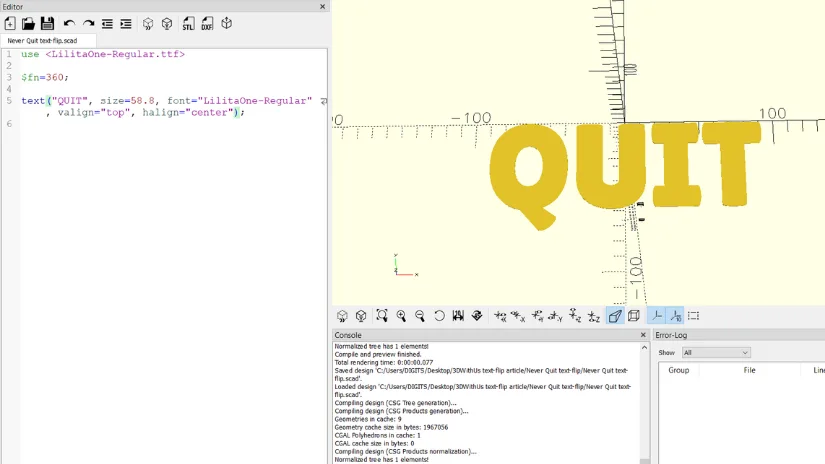Toggle Show Edges dashed-rectangle icon
Image resolution: width=825 pixels, height=464 pixels.
693,316
